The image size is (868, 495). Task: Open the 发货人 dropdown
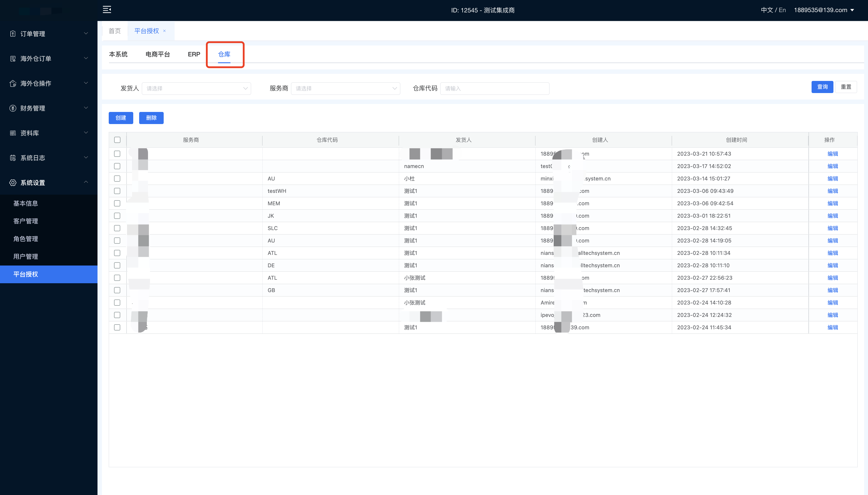[196, 88]
